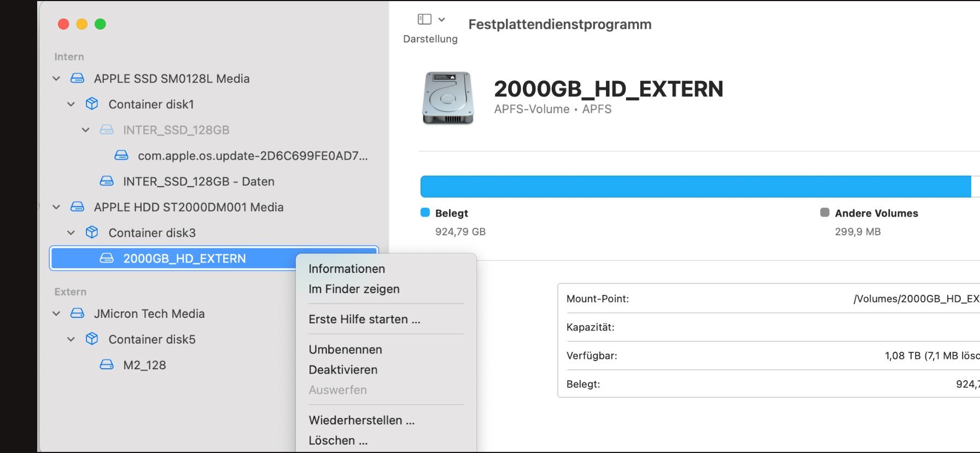Click the grey Andere Volumes color swatch
This screenshot has height=453, width=980.
pos(825,212)
